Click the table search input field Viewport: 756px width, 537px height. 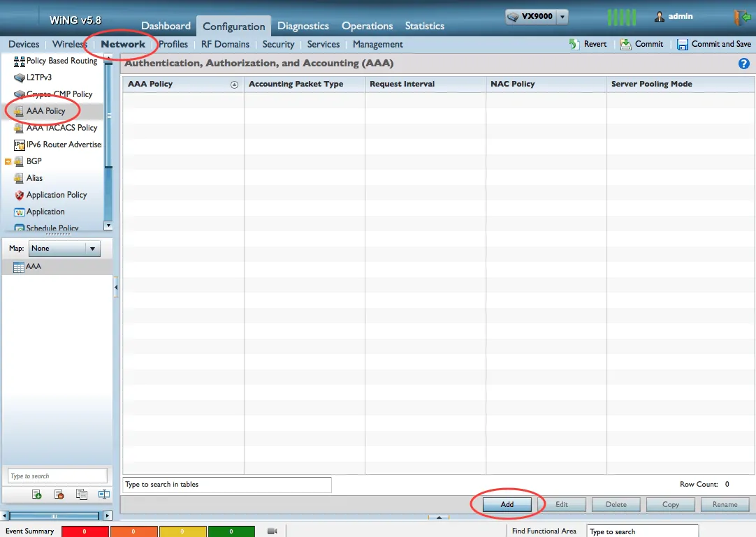[x=226, y=485]
